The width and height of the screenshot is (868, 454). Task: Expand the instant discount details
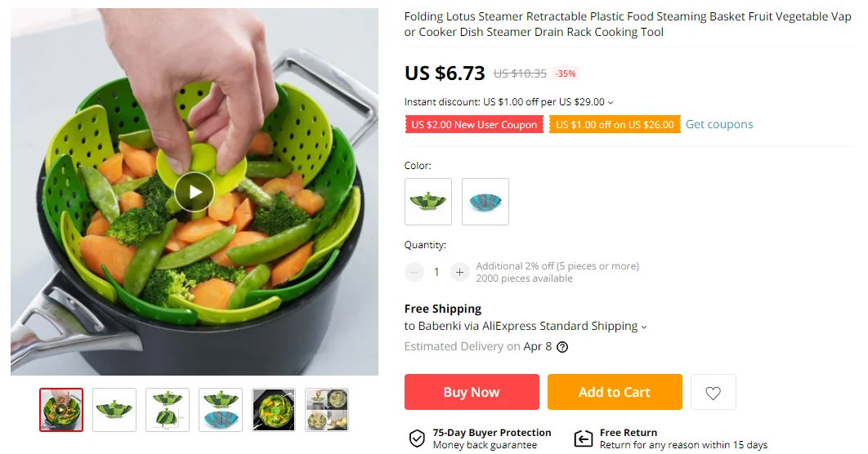[x=611, y=103]
